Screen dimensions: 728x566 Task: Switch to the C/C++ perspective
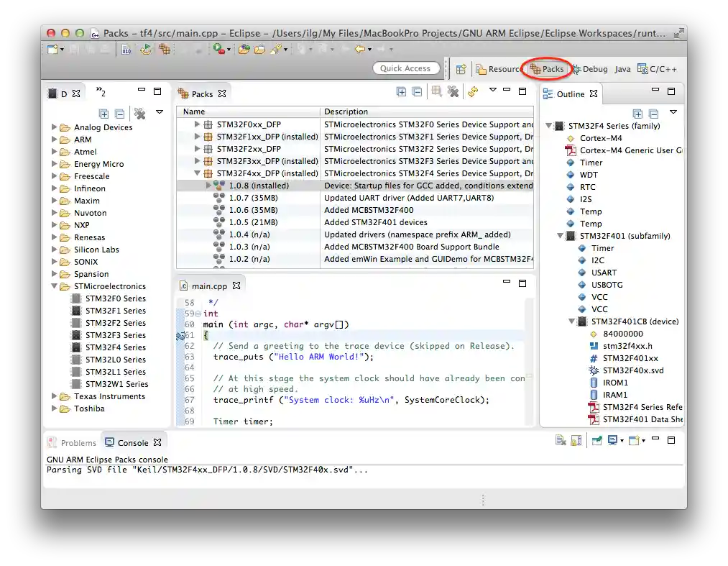pyautogui.click(x=657, y=69)
